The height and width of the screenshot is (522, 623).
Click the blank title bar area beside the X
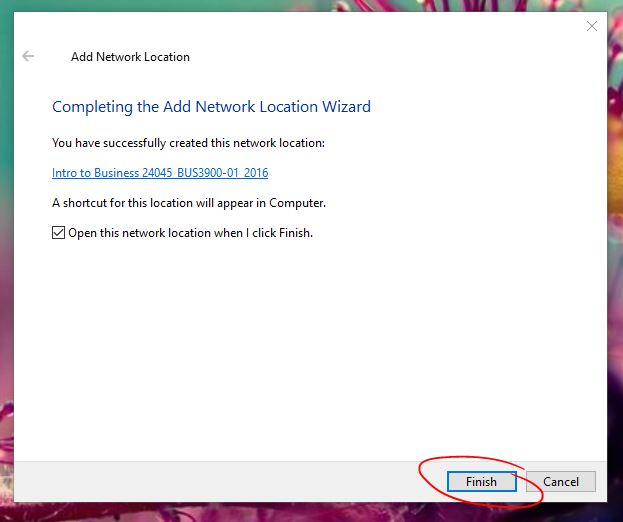coord(400,26)
